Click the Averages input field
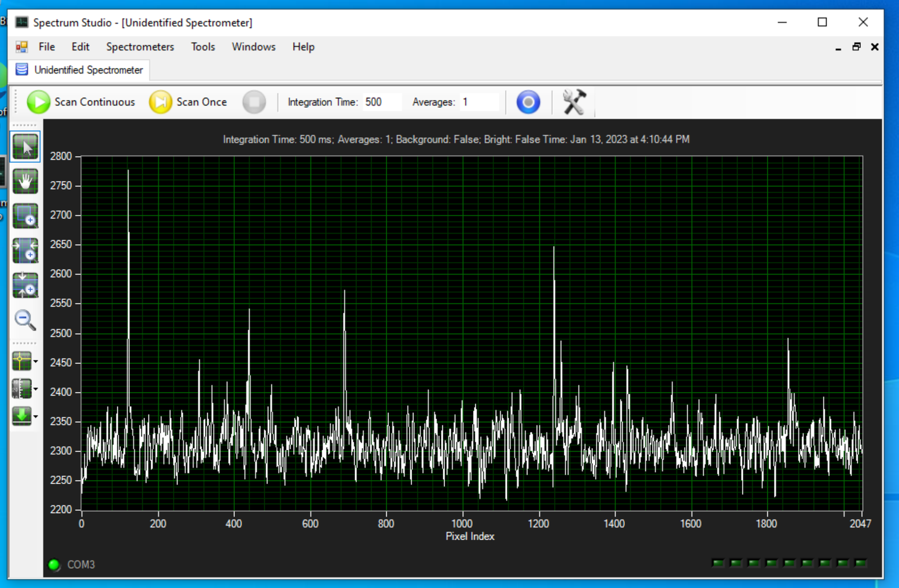This screenshot has width=899, height=588. 478,102
